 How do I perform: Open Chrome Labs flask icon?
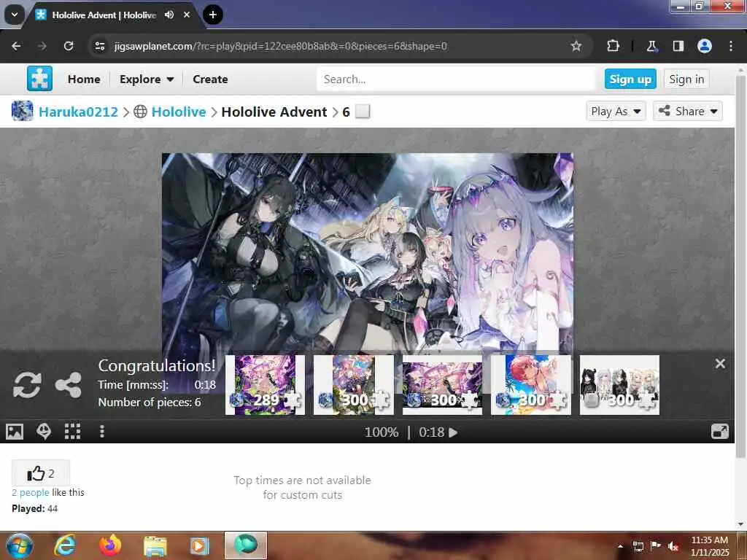pos(651,46)
